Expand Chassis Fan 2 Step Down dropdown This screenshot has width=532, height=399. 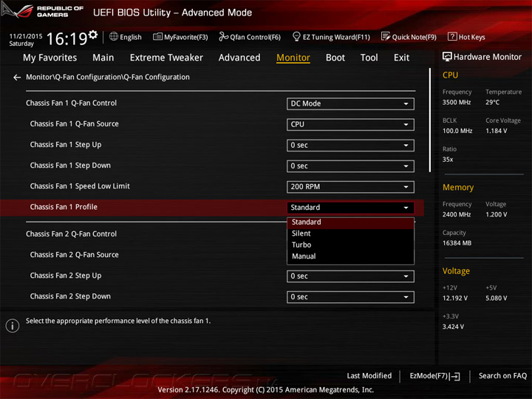pyautogui.click(x=350, y=297)
